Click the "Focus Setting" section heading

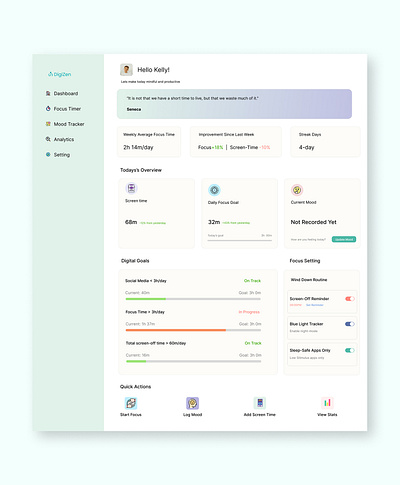tap(305, 261)
